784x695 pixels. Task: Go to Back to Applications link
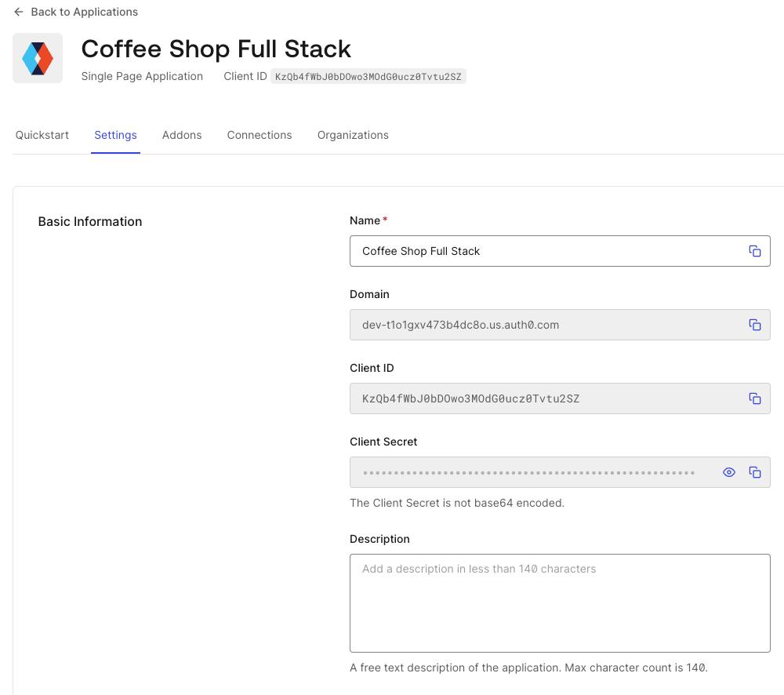85,12
